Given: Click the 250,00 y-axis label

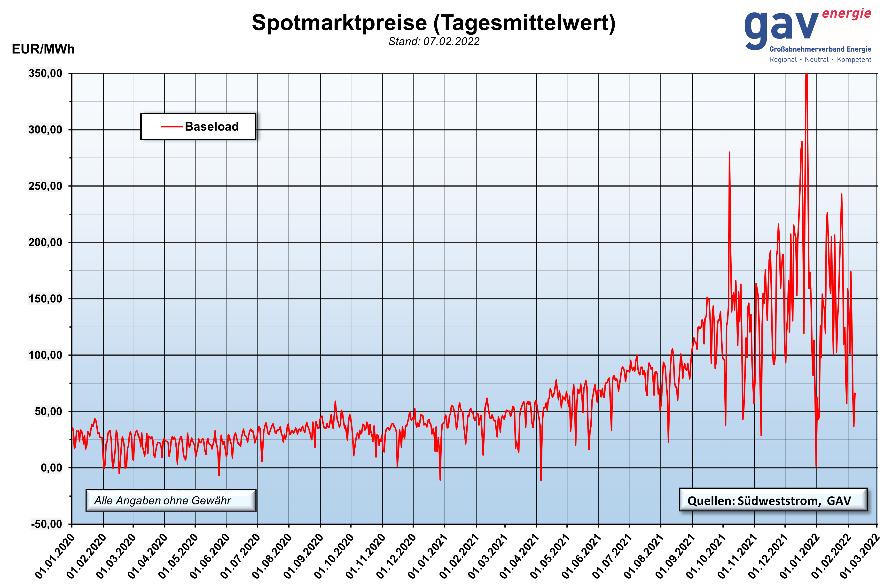Looking at the screenshot, I should coord(45,186).
